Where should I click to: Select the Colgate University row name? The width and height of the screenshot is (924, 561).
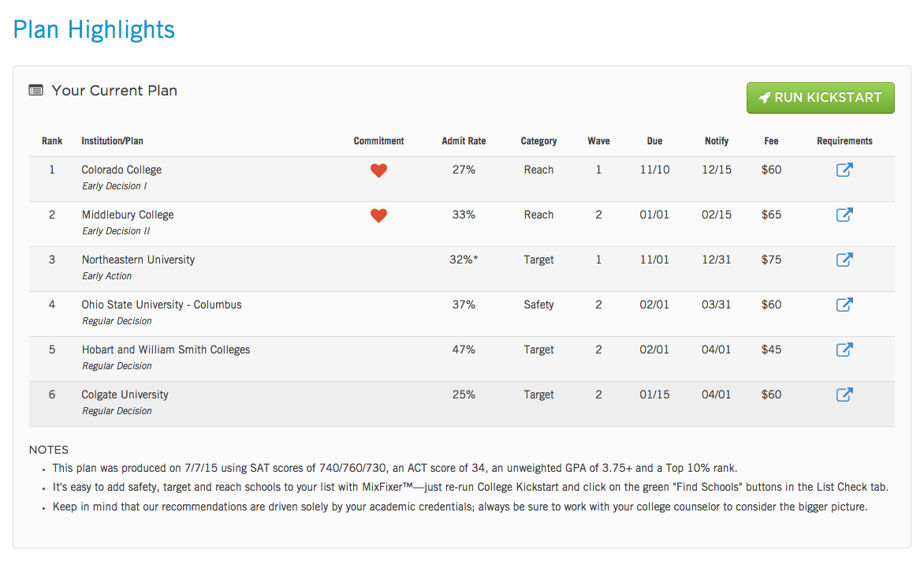[x=125, y=395]
